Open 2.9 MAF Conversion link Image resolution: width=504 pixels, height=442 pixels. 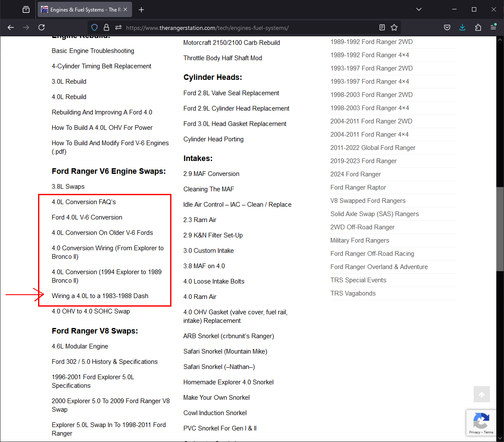tap(212, 174)
